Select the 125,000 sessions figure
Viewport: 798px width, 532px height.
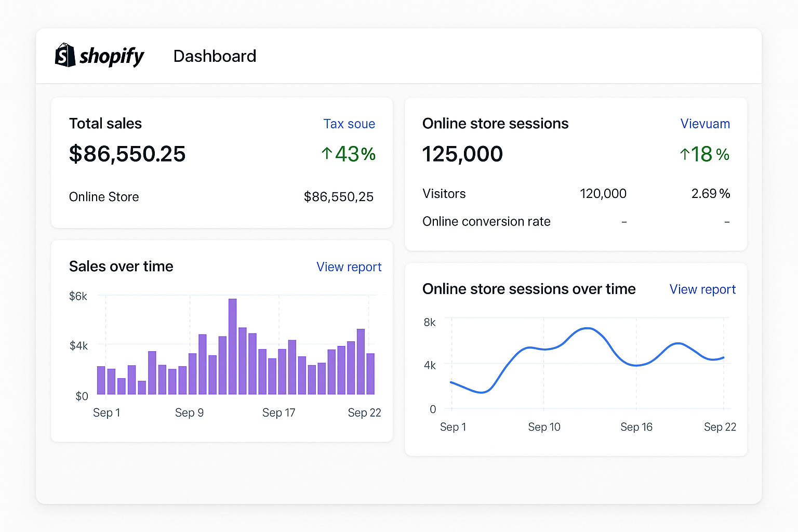(462, 154)
